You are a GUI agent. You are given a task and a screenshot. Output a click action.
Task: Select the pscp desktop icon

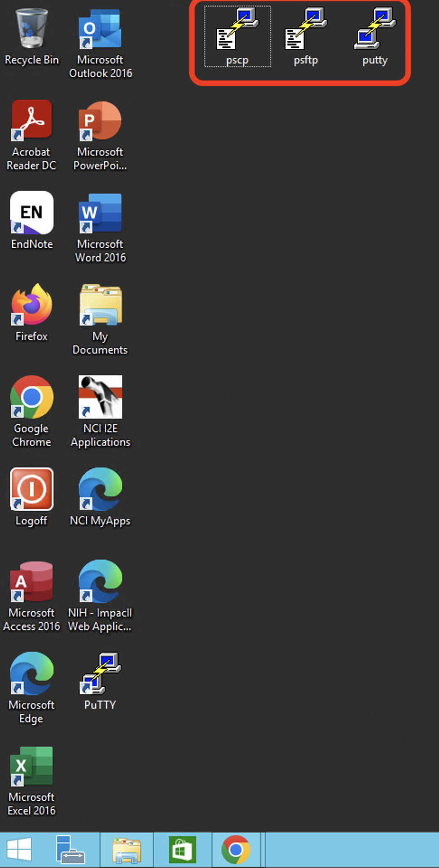pyautogui.click(x=238, y=30)
